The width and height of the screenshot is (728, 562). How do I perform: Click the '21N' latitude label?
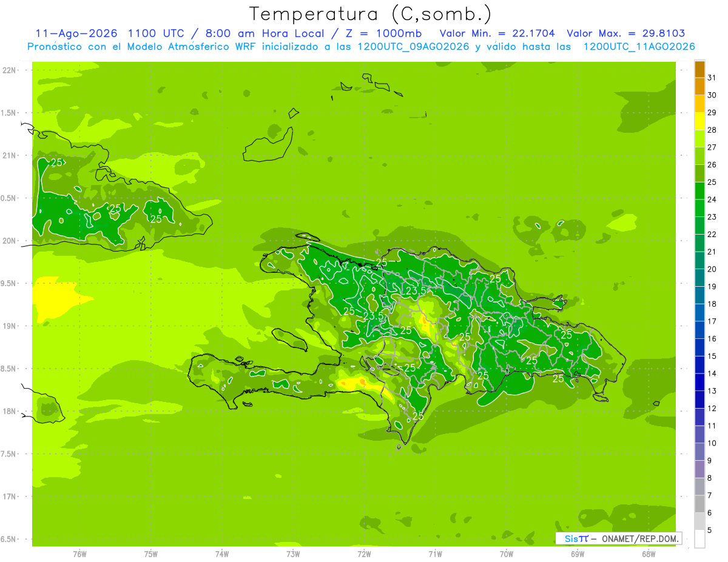[9, 155]
